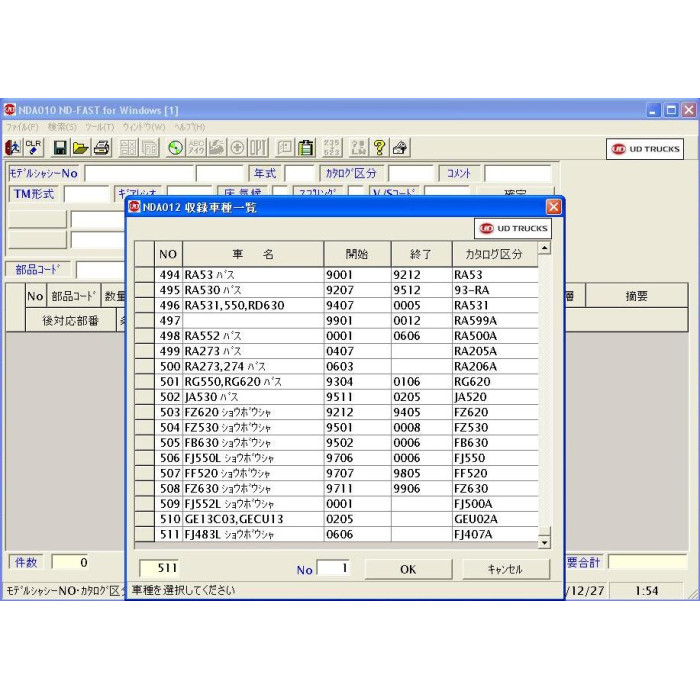Click the open folder icon
This screenshot has width=700, height=700.
pyautogui.click(x=81, y=147)
